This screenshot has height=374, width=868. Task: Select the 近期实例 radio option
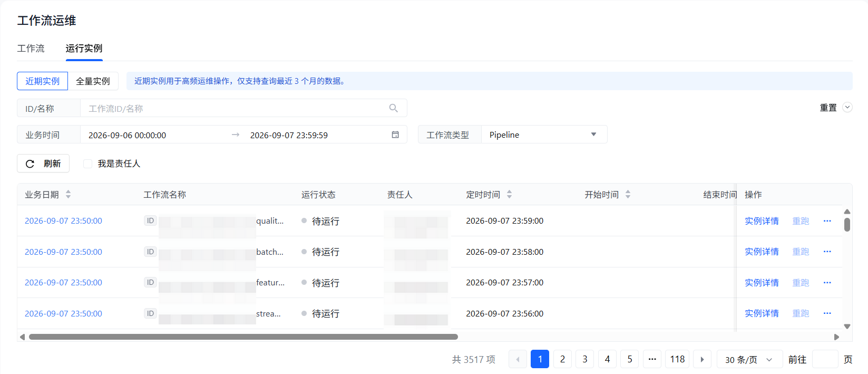click(x=43, y=81)
